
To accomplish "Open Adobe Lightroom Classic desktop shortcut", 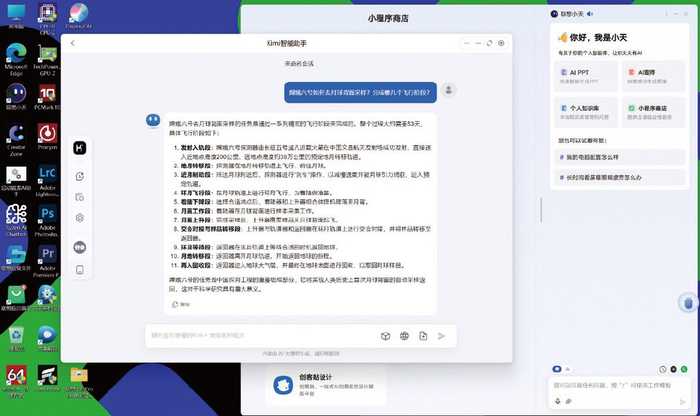I will pyautogui.click(x=47, y=181).
